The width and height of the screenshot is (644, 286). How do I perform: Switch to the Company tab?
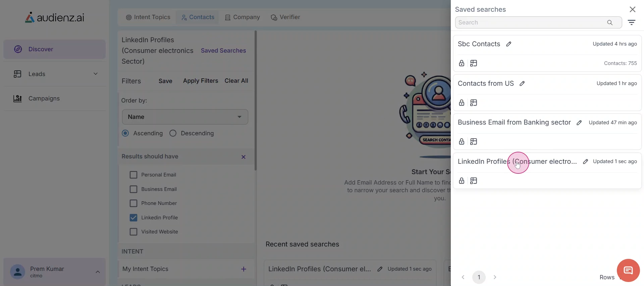[x=243, y=17]
